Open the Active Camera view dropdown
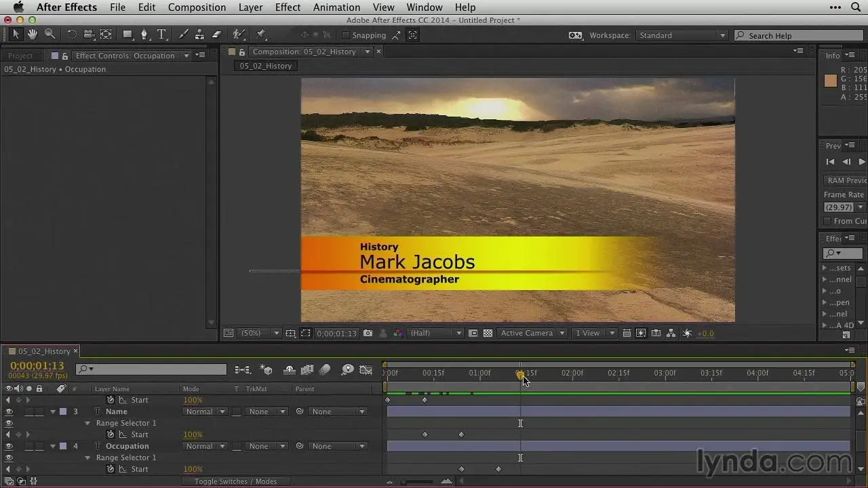Image resolution: width=868 pixels, height=488 pixels. click(x=532, y=333)
